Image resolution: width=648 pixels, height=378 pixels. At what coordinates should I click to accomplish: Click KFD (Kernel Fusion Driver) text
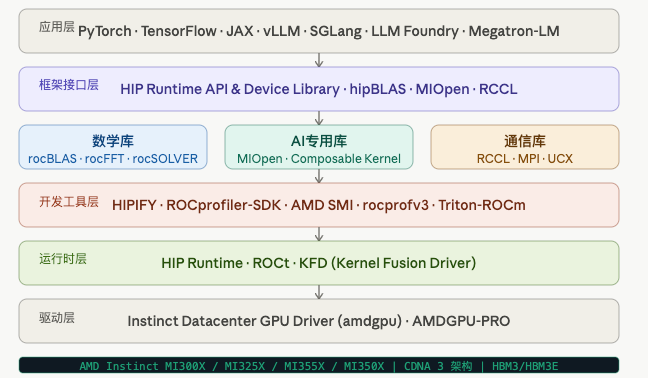tap(388, 263)
